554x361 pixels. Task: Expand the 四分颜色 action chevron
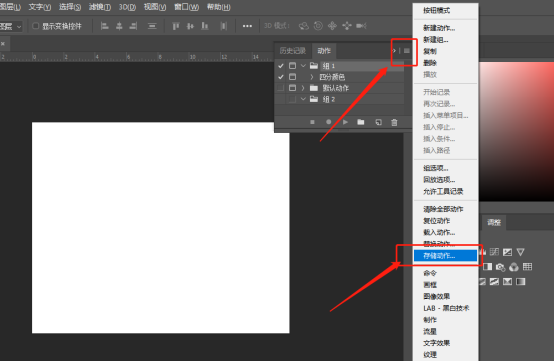[x=312, y=77]
